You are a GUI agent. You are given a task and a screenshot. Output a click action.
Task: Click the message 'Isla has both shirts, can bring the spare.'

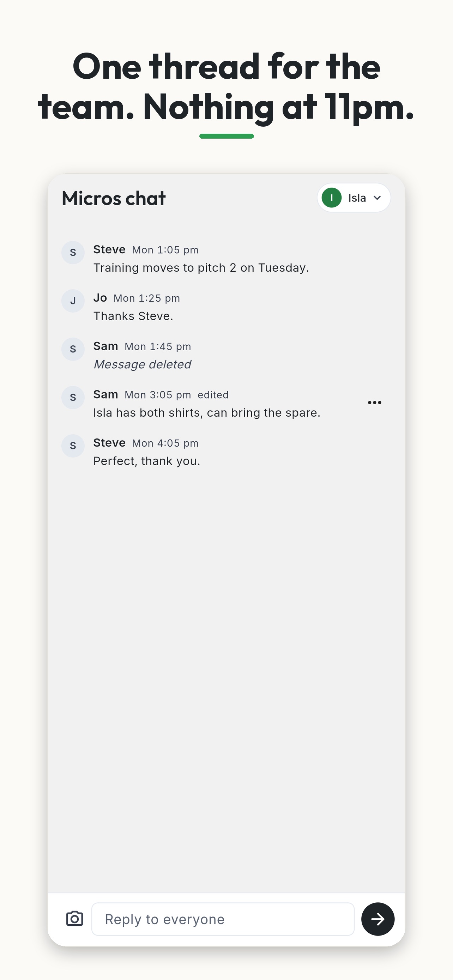[x=207, y=413]
